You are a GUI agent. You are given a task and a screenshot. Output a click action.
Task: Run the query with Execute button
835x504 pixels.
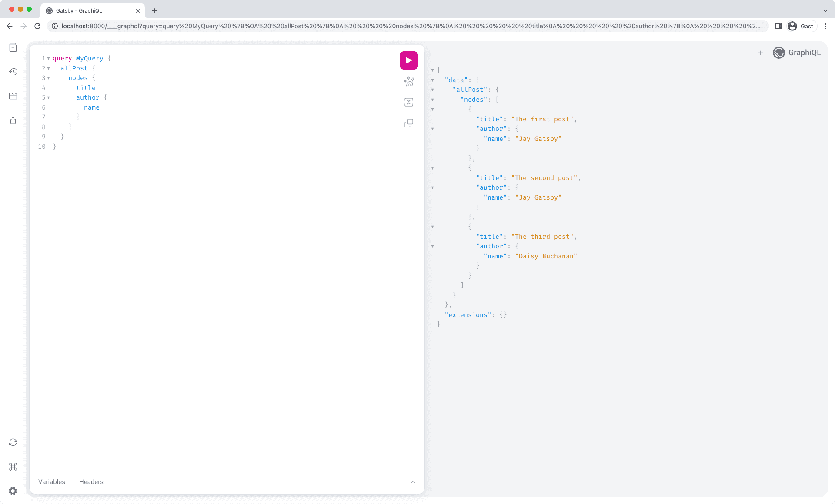(x=408, y=60)
